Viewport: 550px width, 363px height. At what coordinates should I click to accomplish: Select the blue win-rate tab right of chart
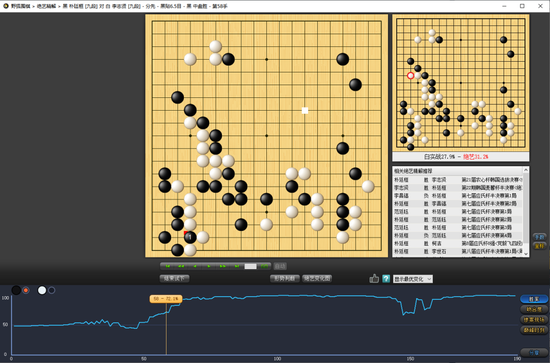534,299
